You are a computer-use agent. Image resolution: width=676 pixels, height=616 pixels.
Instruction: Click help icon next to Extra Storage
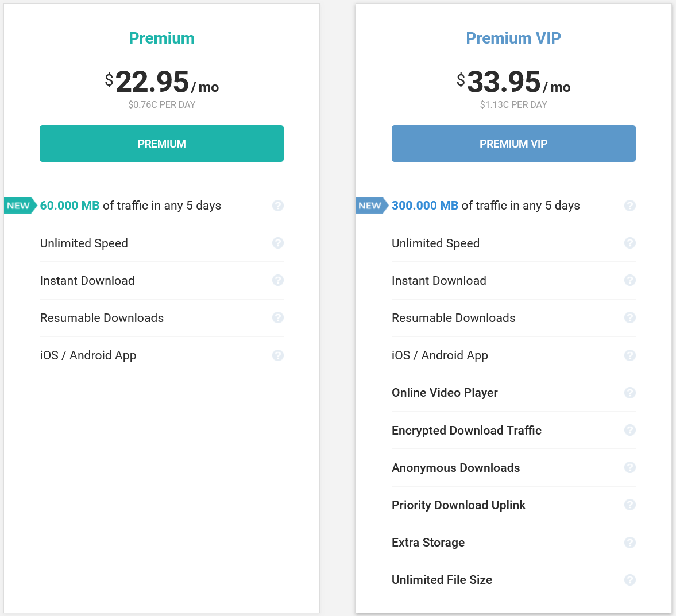pyautogui.click(x=630, y=543)
